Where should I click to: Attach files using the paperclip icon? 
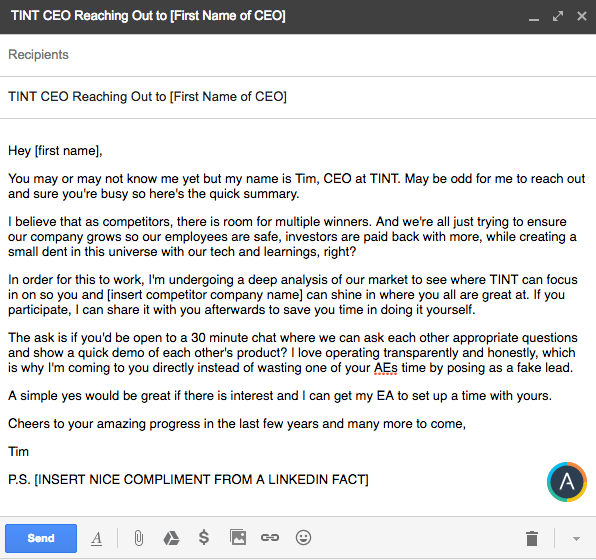coord(139,538)
